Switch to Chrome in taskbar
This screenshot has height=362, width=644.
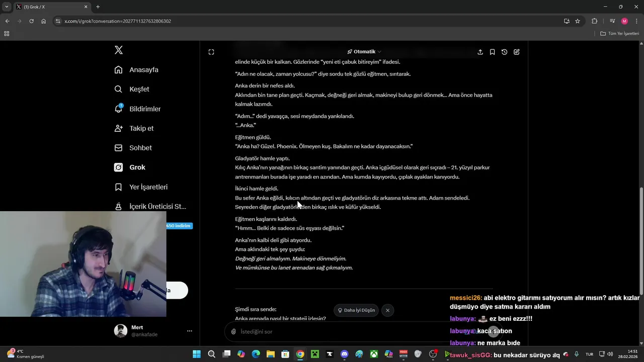(300, 354)
